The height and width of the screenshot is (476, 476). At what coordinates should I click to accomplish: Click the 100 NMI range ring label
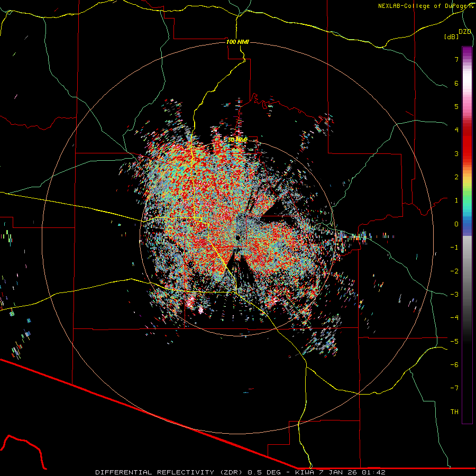(x=237, y=42)
